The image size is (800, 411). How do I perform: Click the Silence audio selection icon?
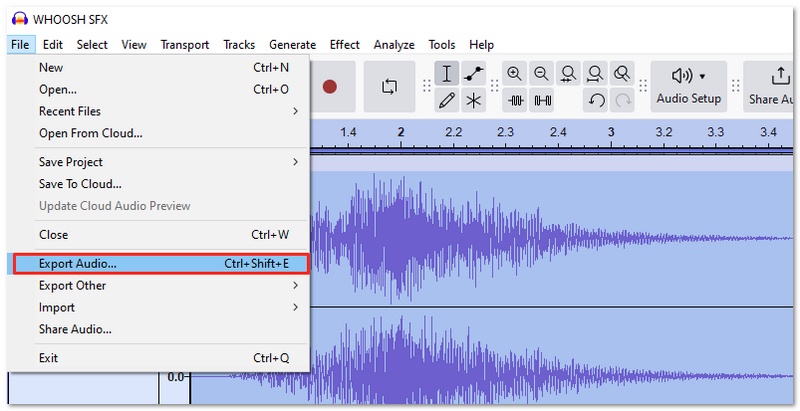tap(542, 100)
